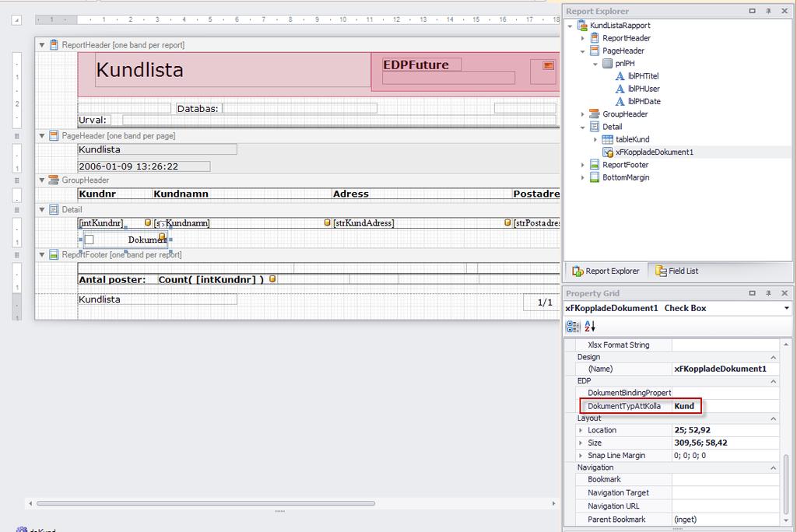Click the Snap Line Margin value
Viewport: 797px width, 532px height.
tap(690, 455)
